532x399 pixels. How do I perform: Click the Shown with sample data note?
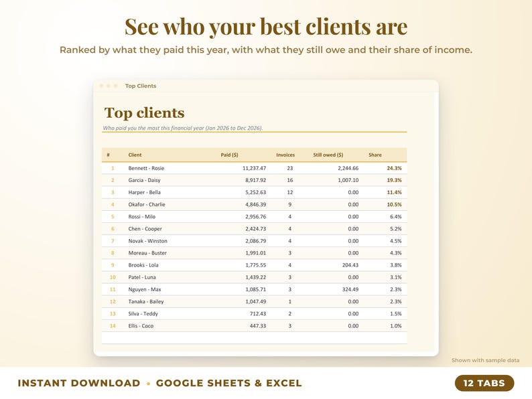click(x=485, y=360)
